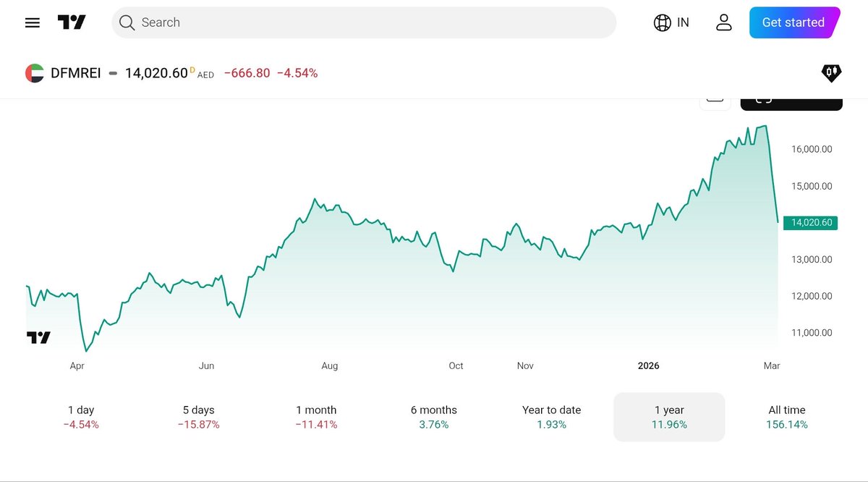
Task: Open the hamburger navigation menu
Action: coord(32,22)
